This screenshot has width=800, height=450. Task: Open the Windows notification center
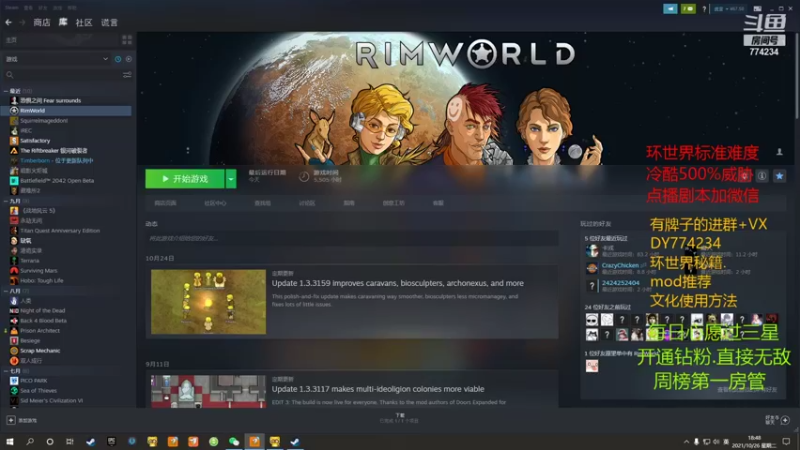pos(786,441)
